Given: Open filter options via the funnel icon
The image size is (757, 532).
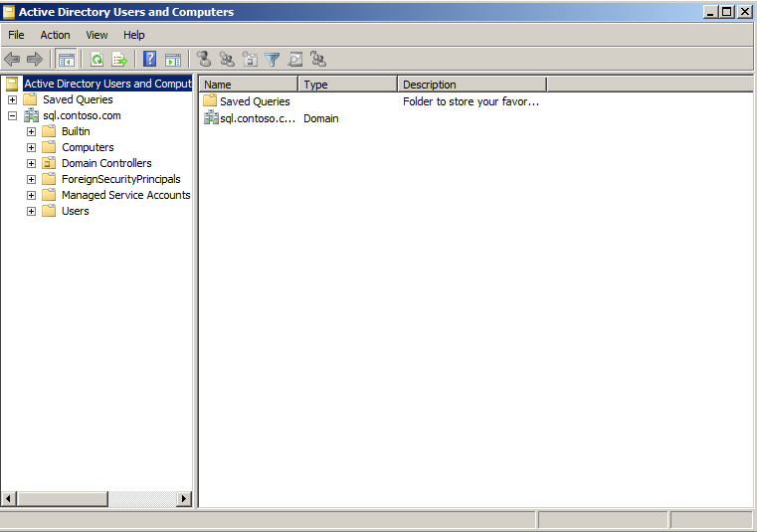Looking at the screenshot, I should pyautogui.click(x=273, y=60).
